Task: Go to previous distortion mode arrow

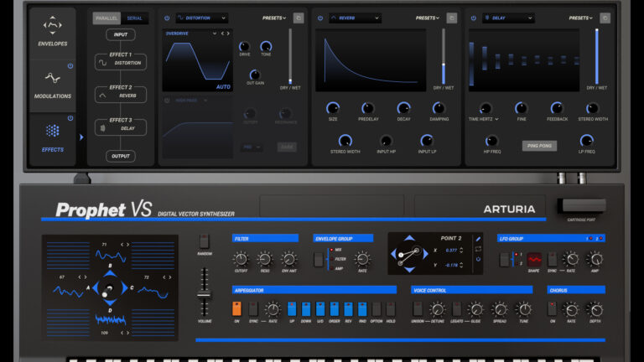Action: 222,34
